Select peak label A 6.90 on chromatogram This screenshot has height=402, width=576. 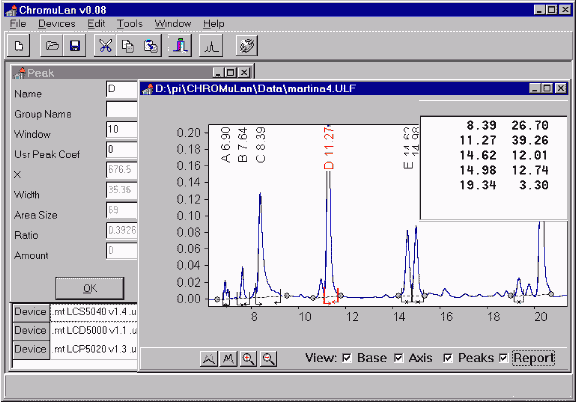226,145
